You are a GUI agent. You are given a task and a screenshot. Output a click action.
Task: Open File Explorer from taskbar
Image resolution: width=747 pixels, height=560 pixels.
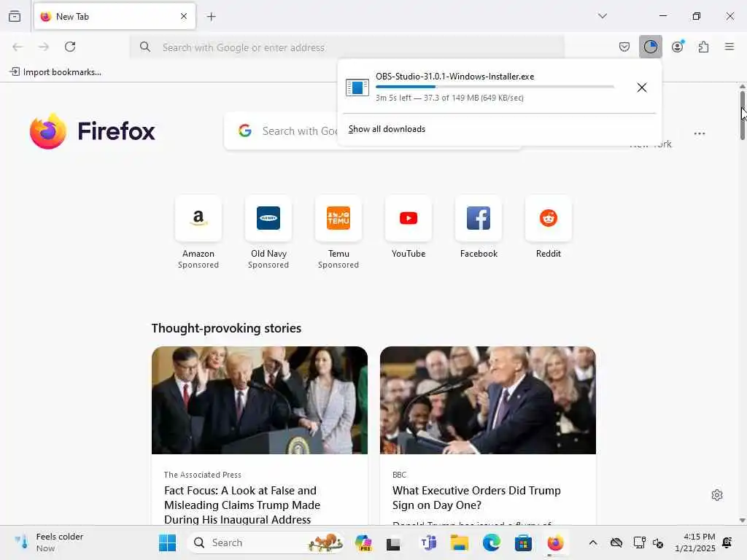point(460,542)
